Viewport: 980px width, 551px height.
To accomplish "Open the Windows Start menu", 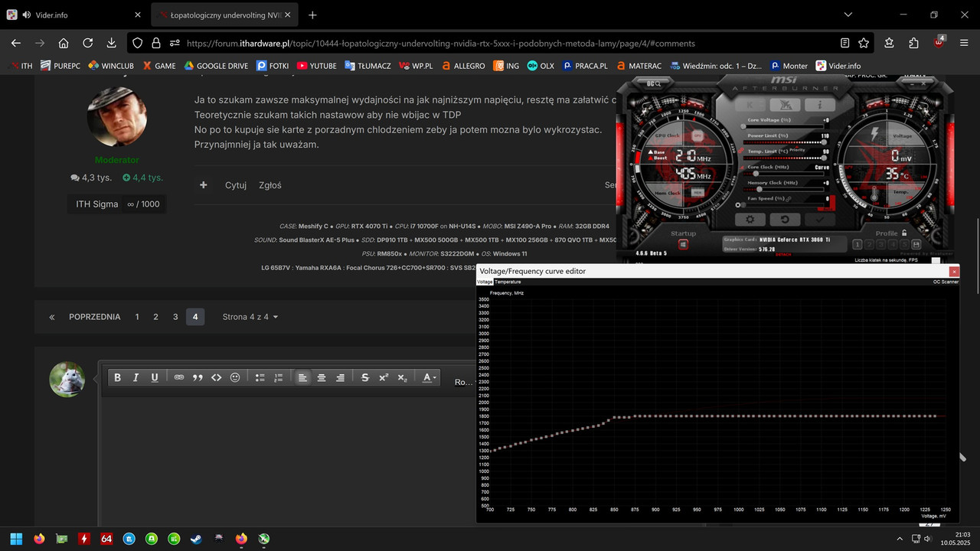I will 16,539.
